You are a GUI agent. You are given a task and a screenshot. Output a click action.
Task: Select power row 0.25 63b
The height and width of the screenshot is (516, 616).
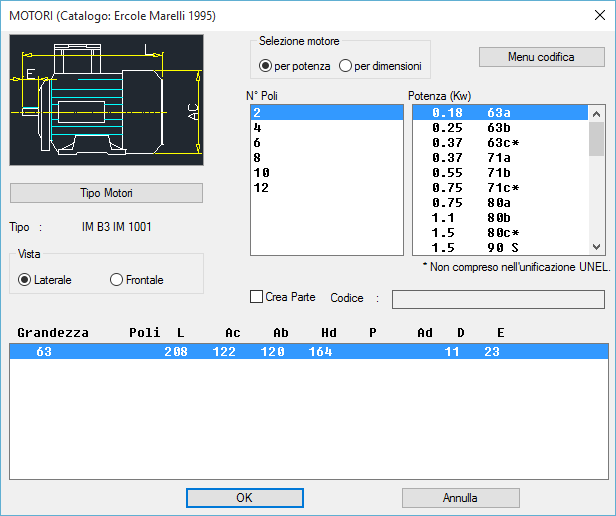pos(500,128)
